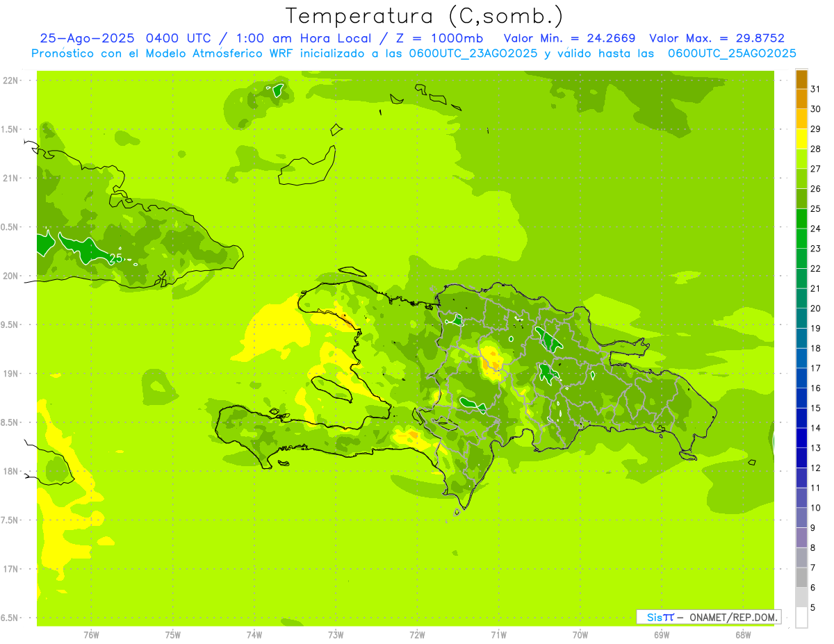Click the "75W" longitude label
Image resolution: width=834 pixels, height=644 pixels.
pyautogui.click(x=172, y=634)
